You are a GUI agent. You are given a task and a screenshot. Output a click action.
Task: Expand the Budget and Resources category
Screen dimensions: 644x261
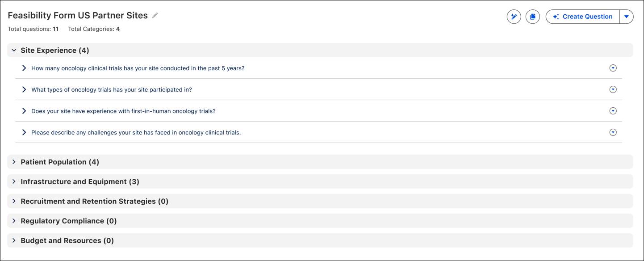click(x=14, y=240)
